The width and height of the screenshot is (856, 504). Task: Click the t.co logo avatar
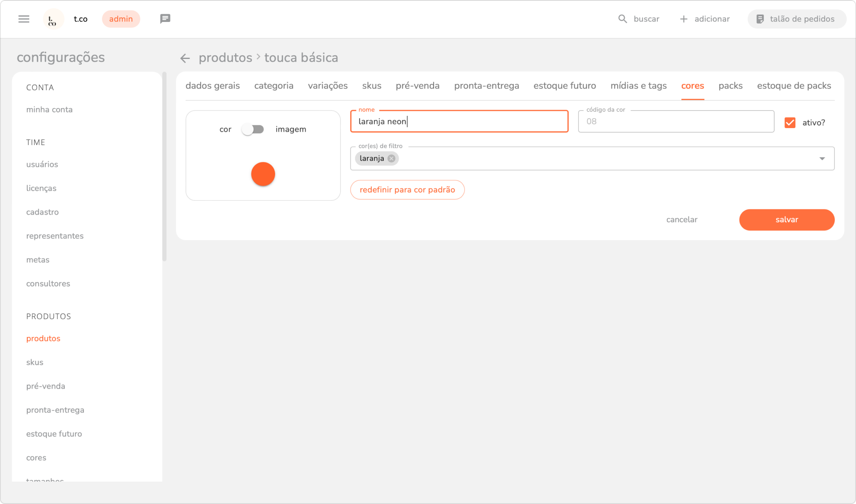click(x=53, y=19)
